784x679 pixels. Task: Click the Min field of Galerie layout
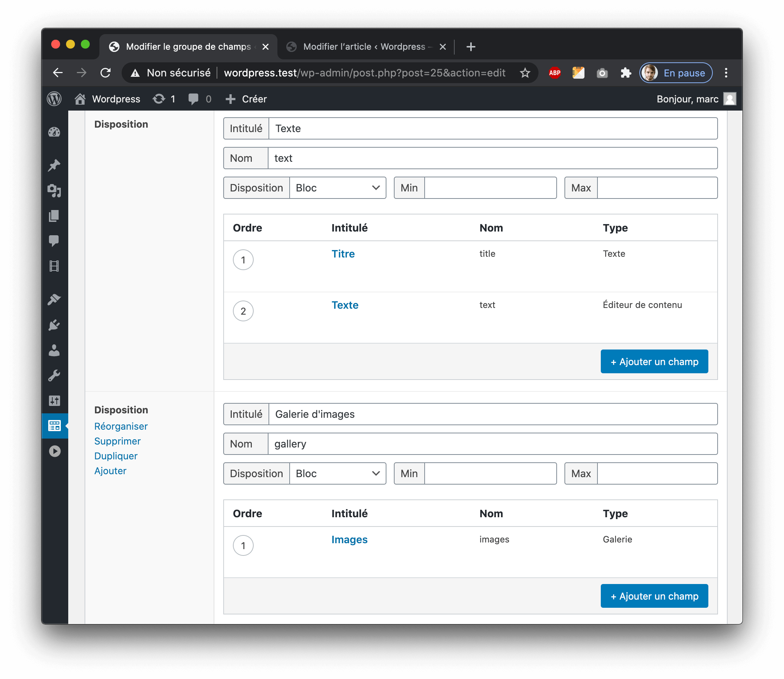pyautogui.click(x=490, y=474)
